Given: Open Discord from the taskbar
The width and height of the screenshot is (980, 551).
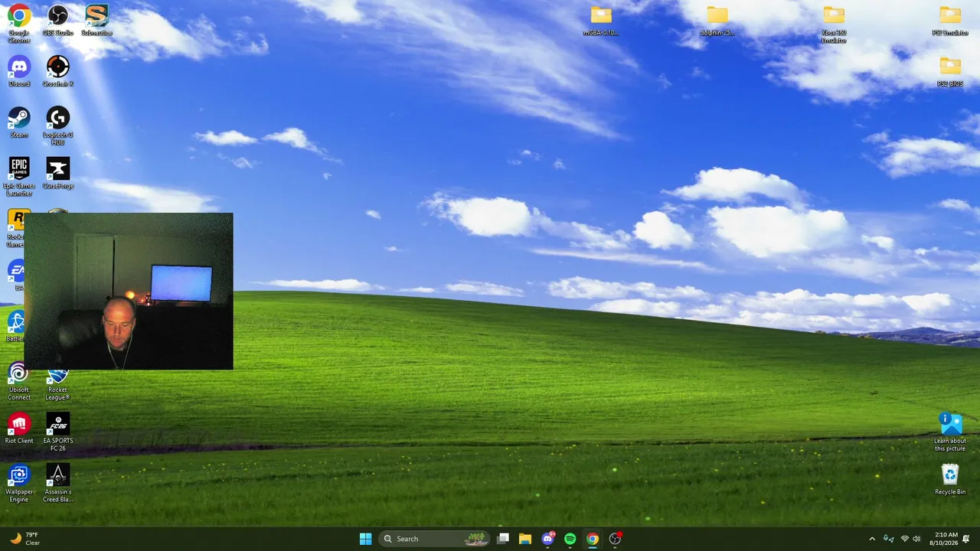Looking at the screenshot, I should click(x=547, y=539).
